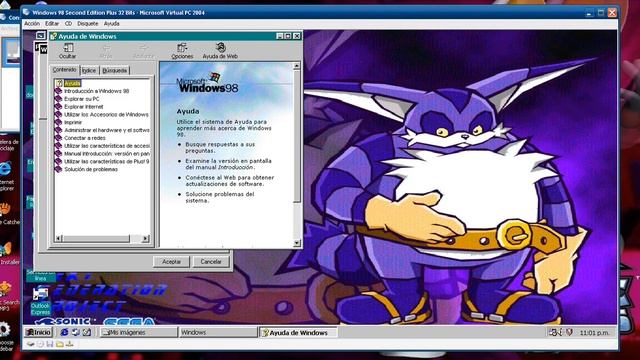Click the Microsoft Windows 98 logo in help pane
Image resolution: width=640 pixels, height=360 pixels.
[207, 83]
